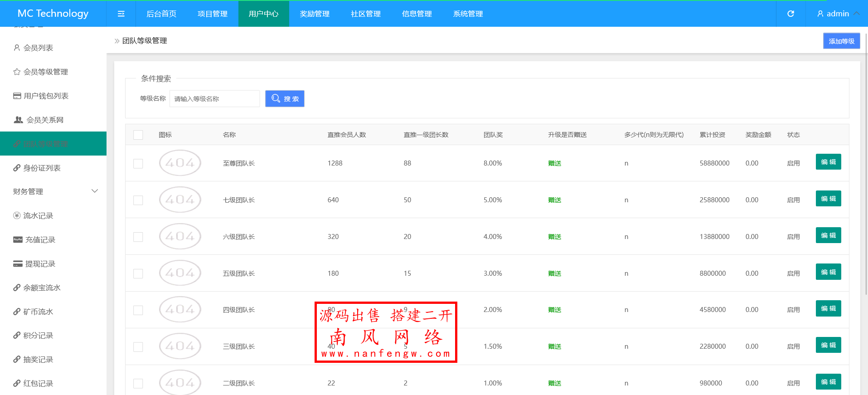Click the card icon for 提现记录
This screenshot has width=868, height=395.
pos(18,263)
